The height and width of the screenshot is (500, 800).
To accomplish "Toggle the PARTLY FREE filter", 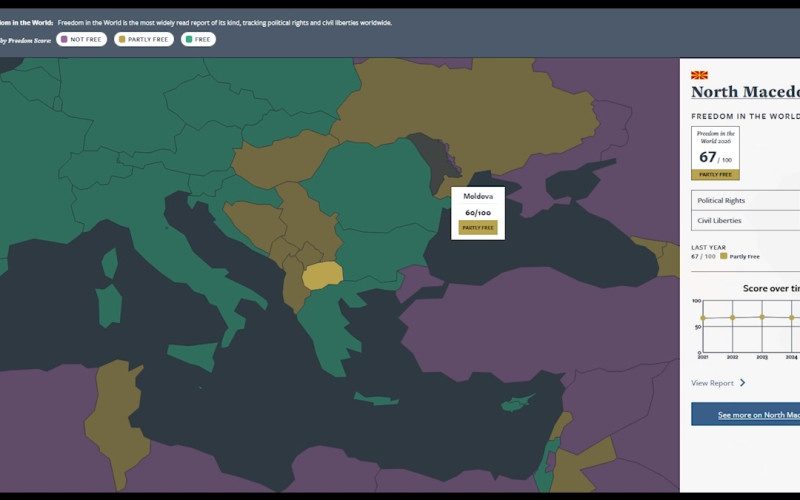I will tap(143, 39).
